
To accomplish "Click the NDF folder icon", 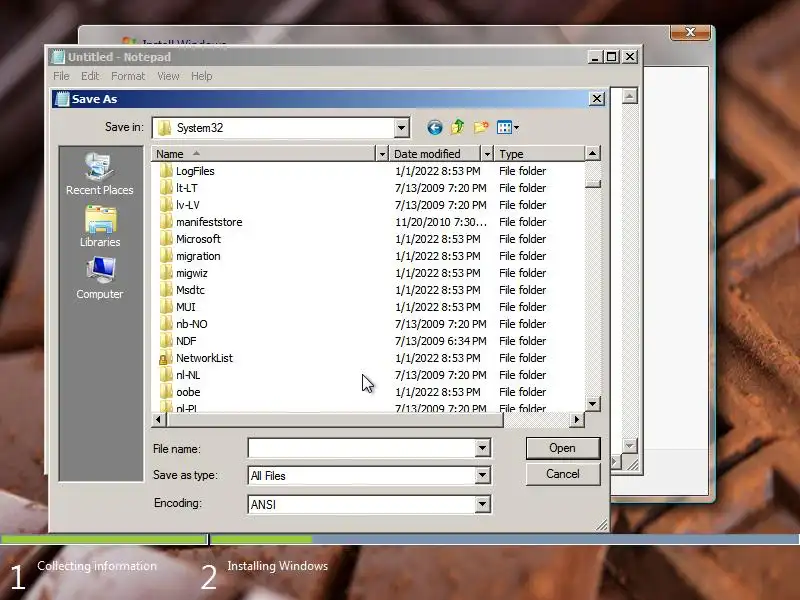I will (x=165, y=341).
